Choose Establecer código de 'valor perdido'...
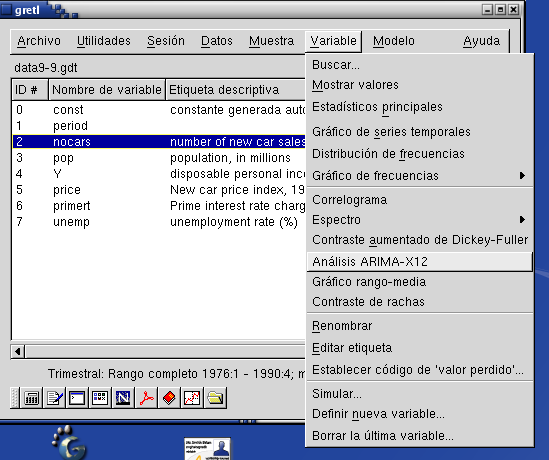 [419, 370]
